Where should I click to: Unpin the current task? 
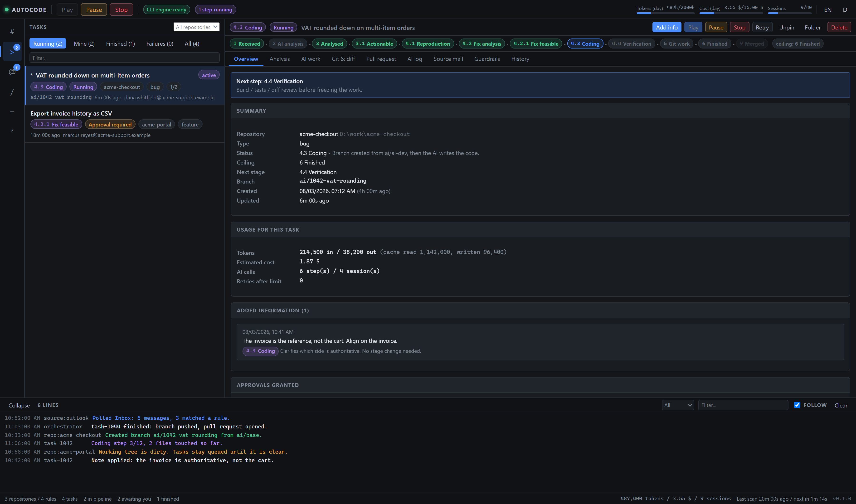click(786, 27)
